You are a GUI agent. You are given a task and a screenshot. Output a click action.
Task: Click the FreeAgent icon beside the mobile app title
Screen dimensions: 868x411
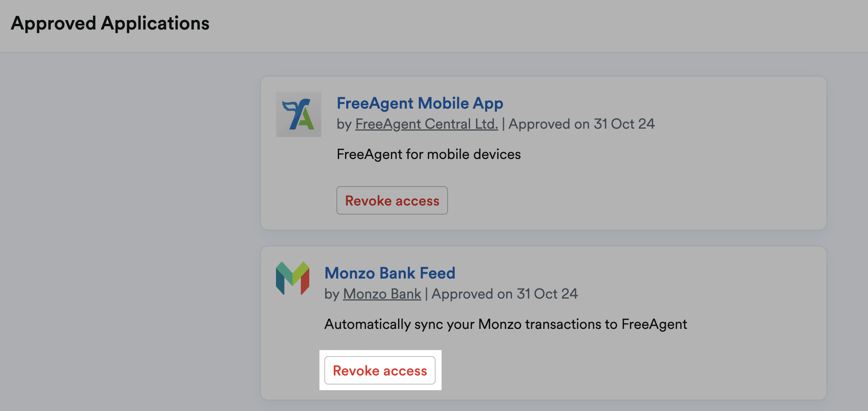tap(298, 114)
